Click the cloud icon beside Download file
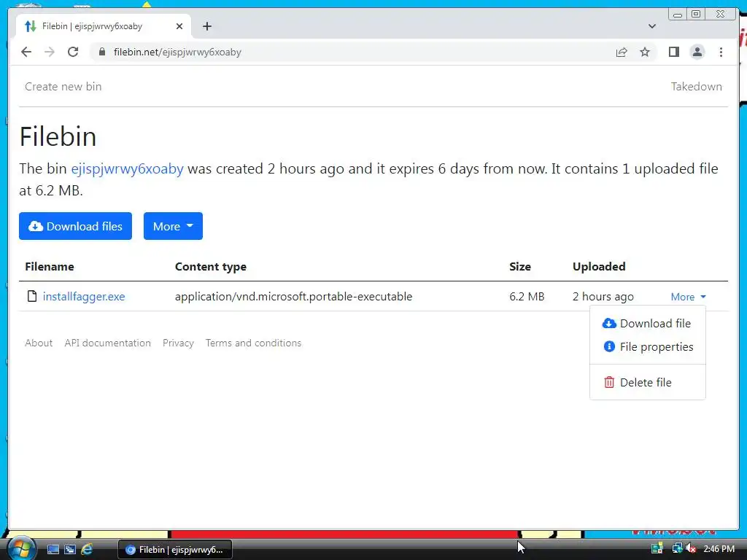Screen dimensions: 747x560 pyautogui.click(x=609, y=323)
